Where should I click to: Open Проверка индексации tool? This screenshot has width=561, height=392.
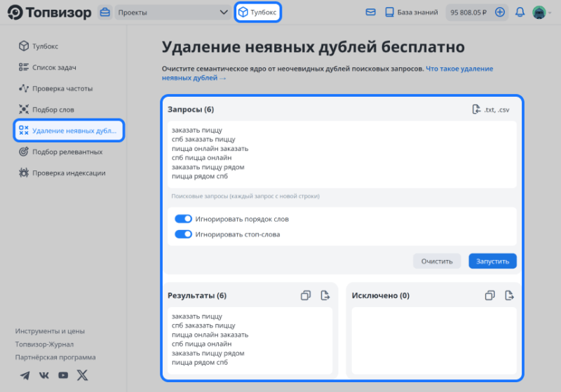pos(69,173)
